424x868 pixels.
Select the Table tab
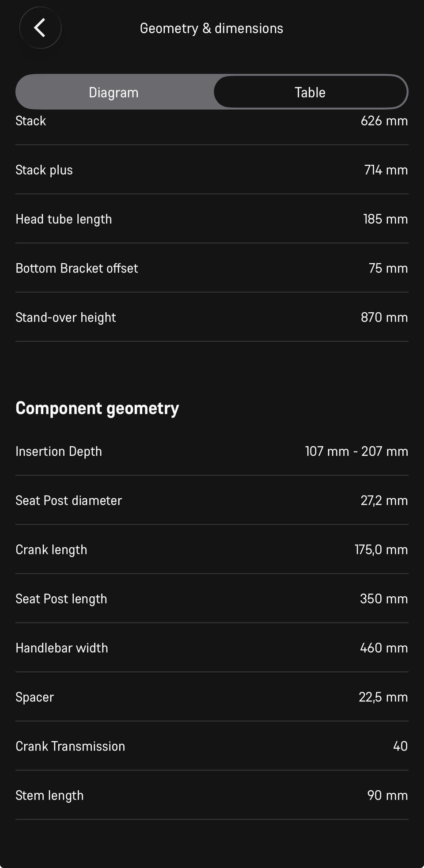pyautogui.click(x=310, y=92)
